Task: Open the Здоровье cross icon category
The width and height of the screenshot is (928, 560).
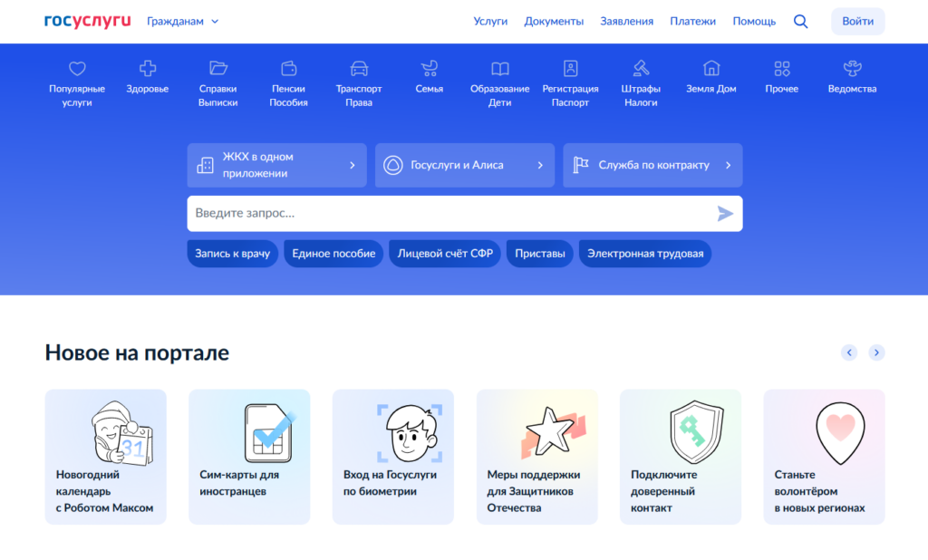Action: click(x=148, y=69)
